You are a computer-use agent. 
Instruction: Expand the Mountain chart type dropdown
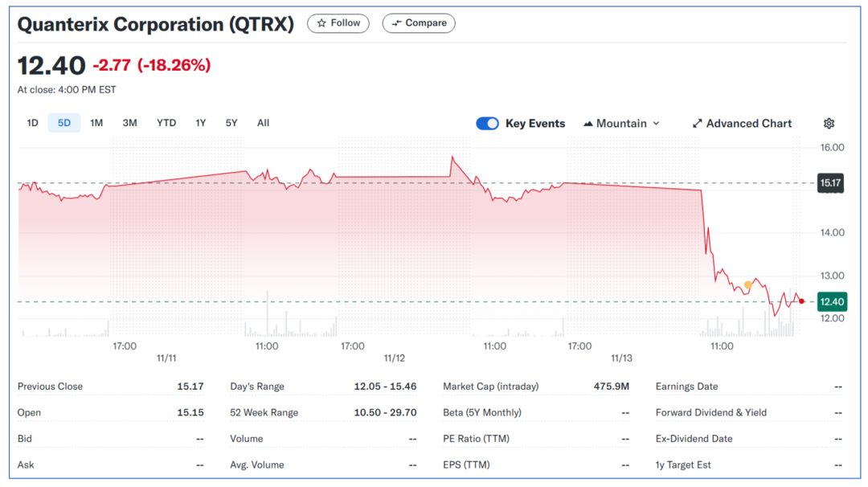tap(656, 124)
